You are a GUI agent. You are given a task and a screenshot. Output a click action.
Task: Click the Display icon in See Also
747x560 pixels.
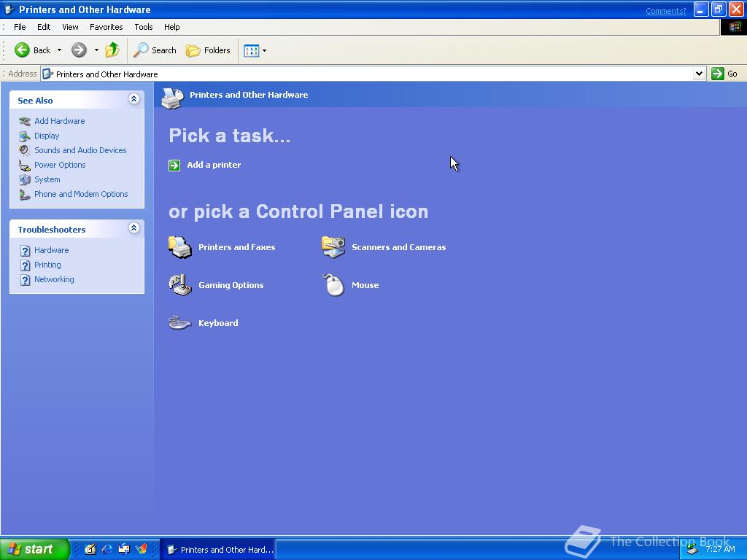click(x=24, y=136)
